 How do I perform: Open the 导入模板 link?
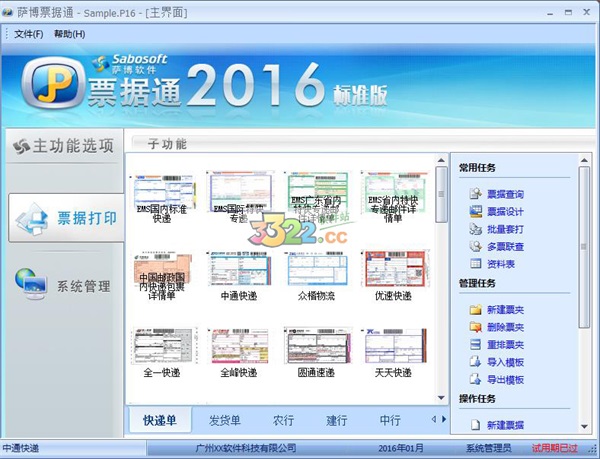tap(505, 362)
